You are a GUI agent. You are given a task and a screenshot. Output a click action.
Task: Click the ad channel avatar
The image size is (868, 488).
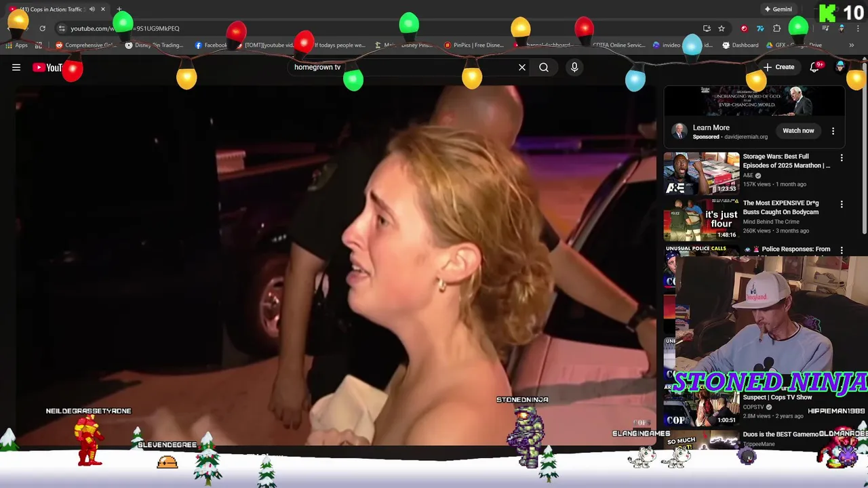click(679, 131)
